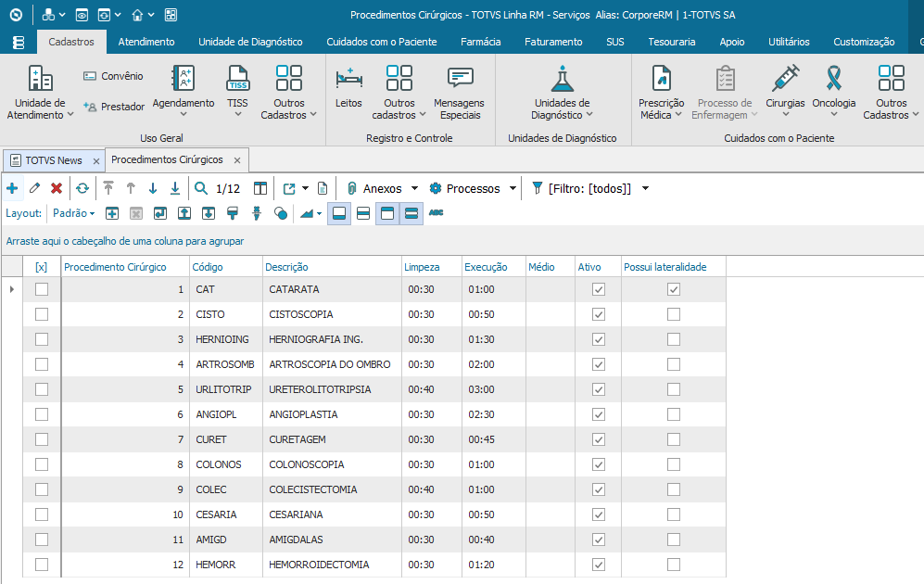Click the Prestador button
924x584 pixels.
(x=113, y=107)
